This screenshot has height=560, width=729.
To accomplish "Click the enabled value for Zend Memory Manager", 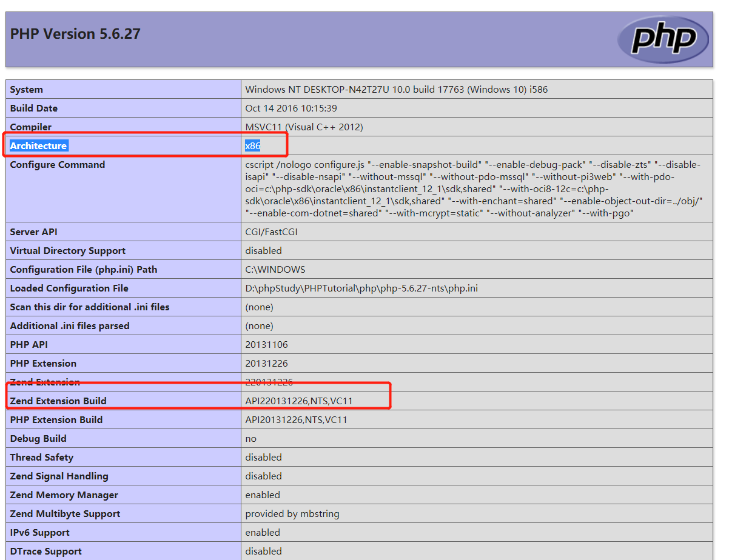I will coord(263,495).
